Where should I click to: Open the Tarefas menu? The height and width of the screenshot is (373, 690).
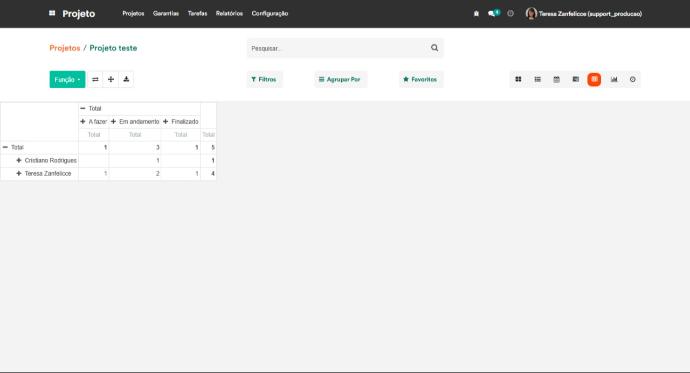tap(198, 14)
